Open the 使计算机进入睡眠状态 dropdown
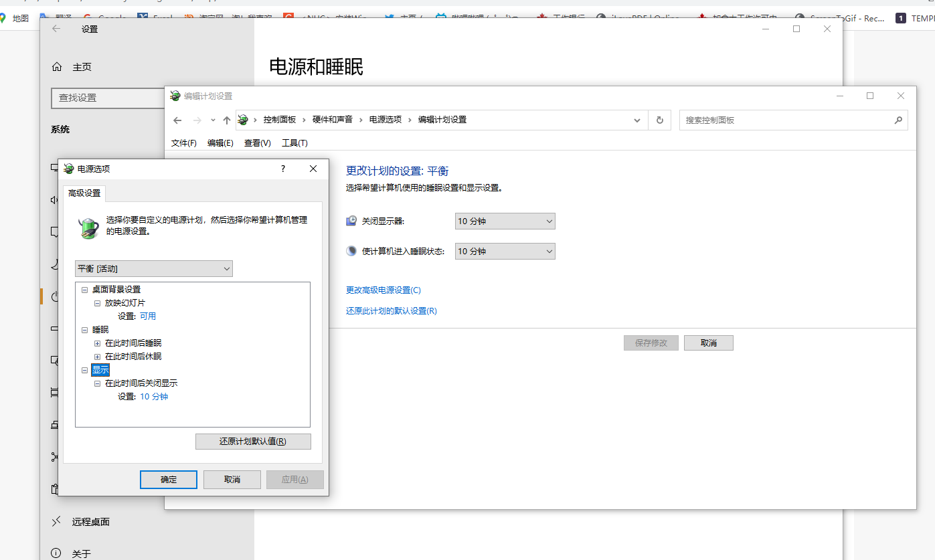This screenshot has width=935, height=560. (x=505, y=252)
